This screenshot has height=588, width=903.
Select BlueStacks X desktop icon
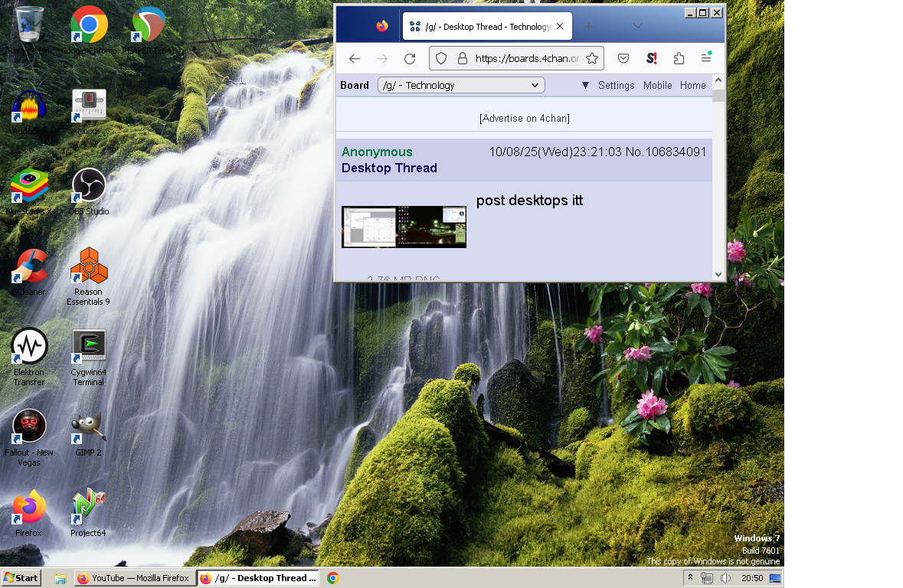coord(29,191)
